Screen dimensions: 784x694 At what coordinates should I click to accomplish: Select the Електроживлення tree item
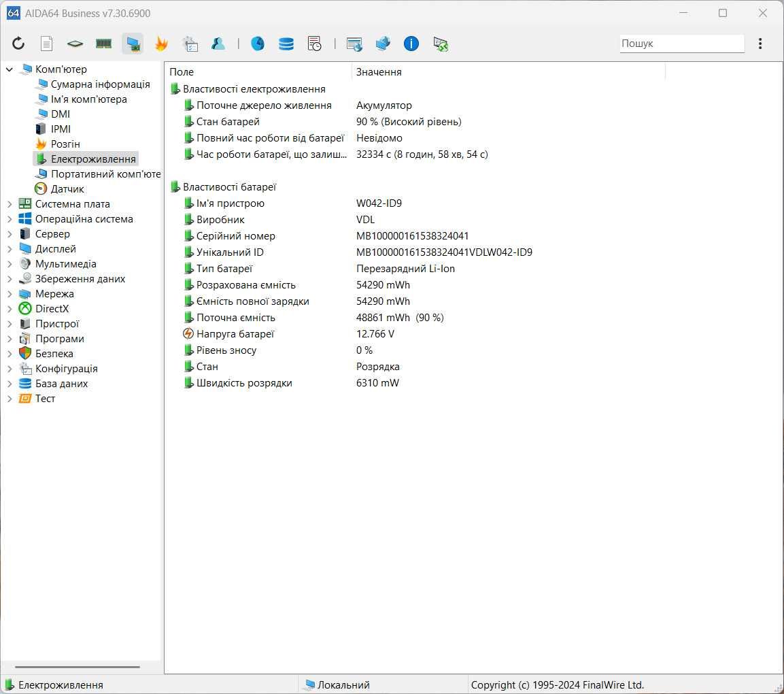(93, 159)
